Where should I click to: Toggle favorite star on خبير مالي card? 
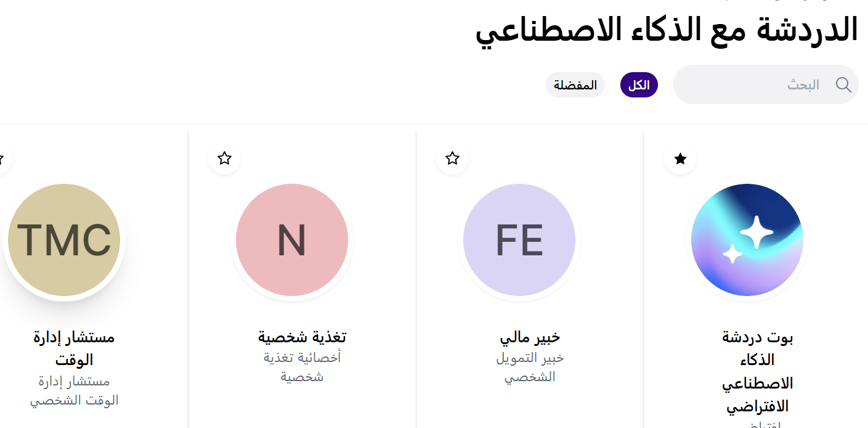click(x=452, y=158)
